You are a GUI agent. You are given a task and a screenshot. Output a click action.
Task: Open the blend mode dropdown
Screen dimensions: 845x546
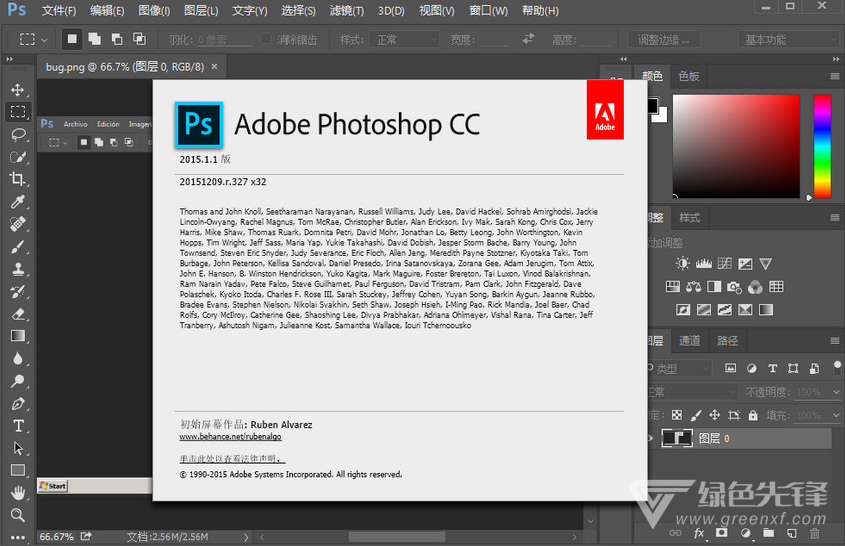click(692, 392)
